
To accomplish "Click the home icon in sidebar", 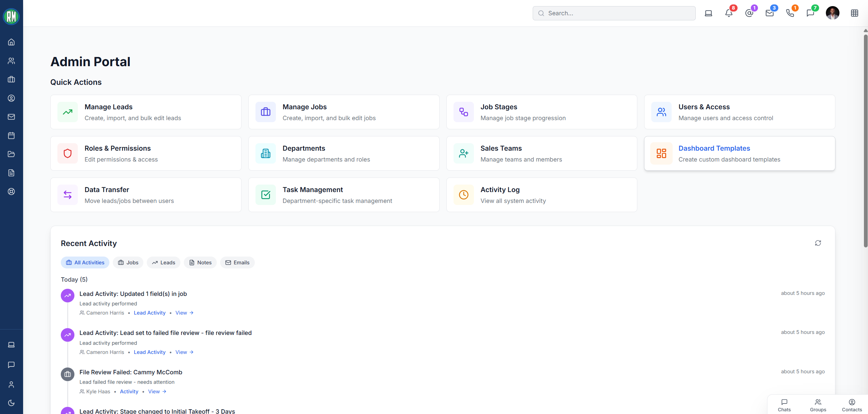I will point(11,42).
